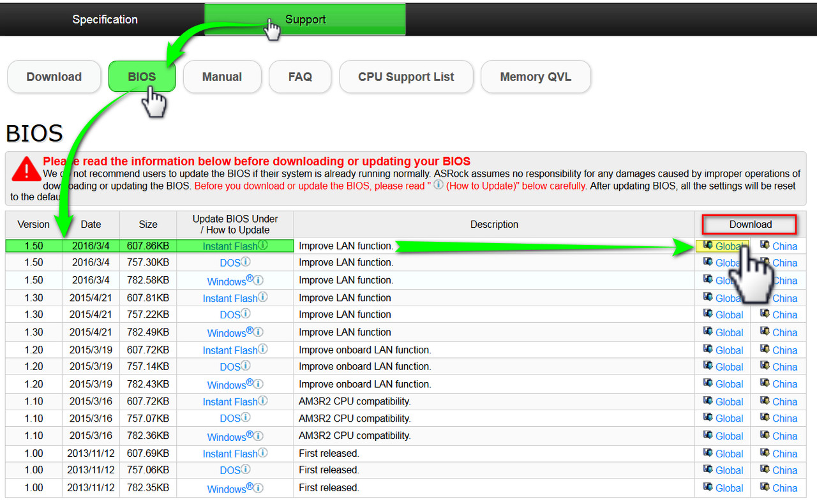Click the BIOS page heading
The width and height of the screenshot is (817, 504).
click(x=34, y=133)
